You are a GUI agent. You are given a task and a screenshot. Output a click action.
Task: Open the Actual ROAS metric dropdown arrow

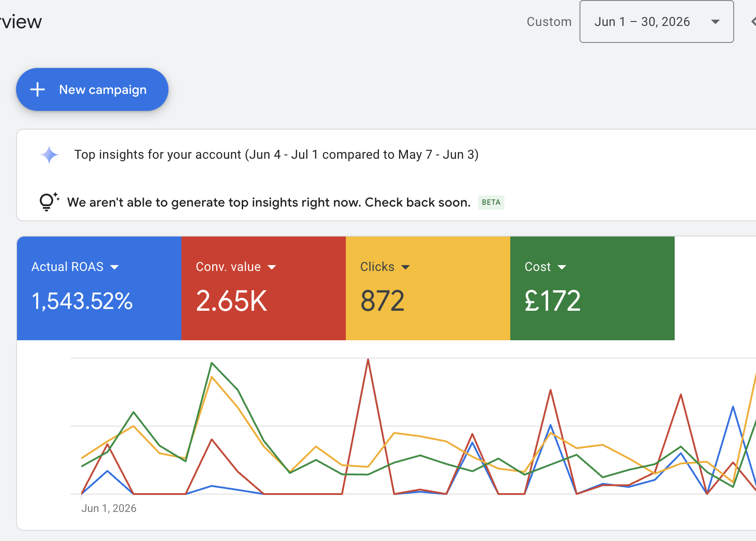114,267
